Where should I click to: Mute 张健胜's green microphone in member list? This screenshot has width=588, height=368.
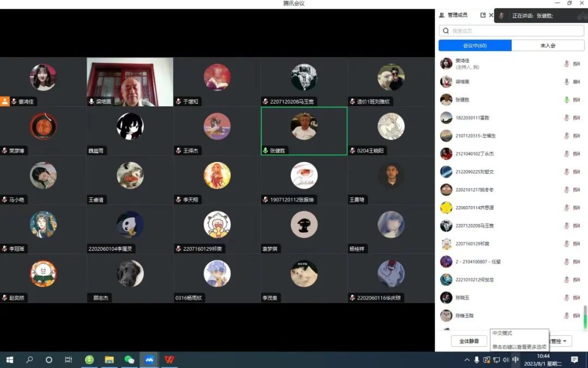pyautogui.click(x=566, y=100)
